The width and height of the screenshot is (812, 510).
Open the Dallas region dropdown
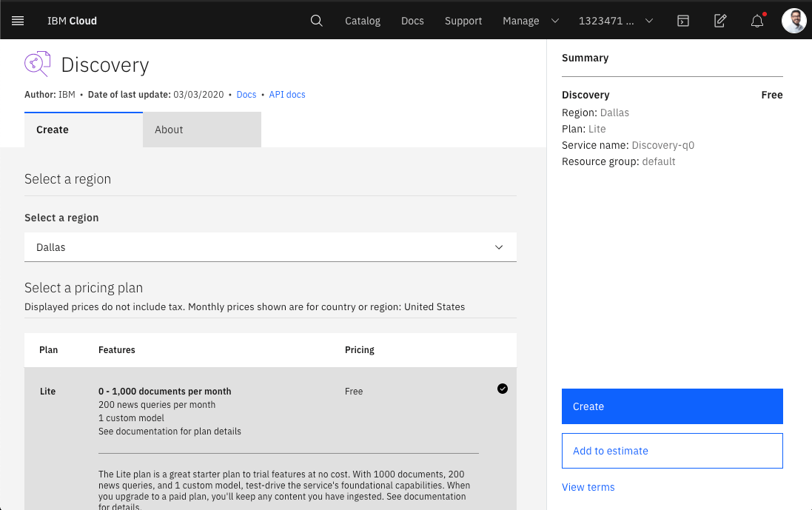tap(270, 247)
